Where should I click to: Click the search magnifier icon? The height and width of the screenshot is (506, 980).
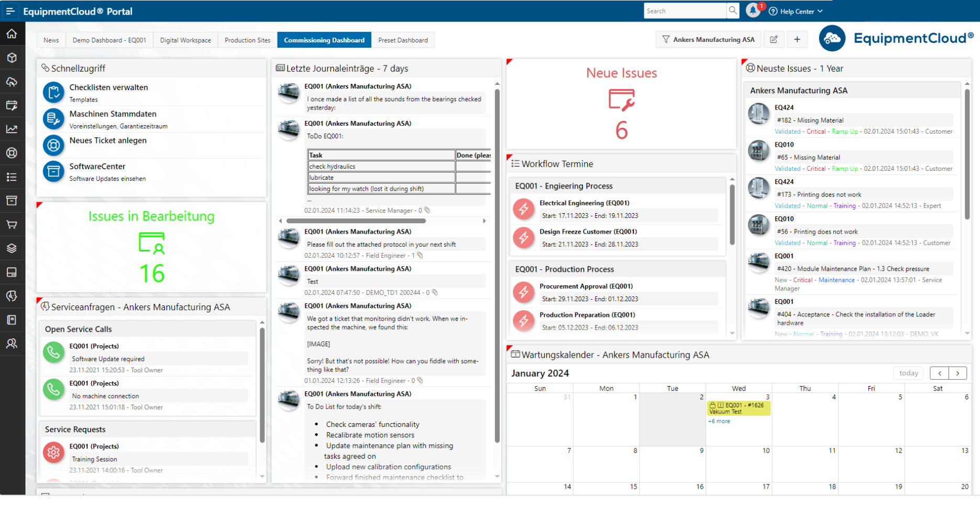733,10
